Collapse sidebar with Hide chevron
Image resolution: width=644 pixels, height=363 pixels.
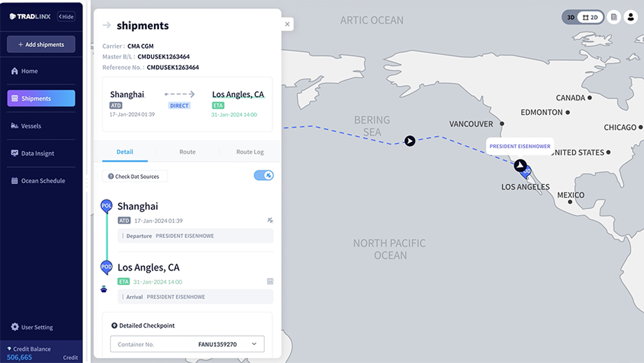click(66, 17)
